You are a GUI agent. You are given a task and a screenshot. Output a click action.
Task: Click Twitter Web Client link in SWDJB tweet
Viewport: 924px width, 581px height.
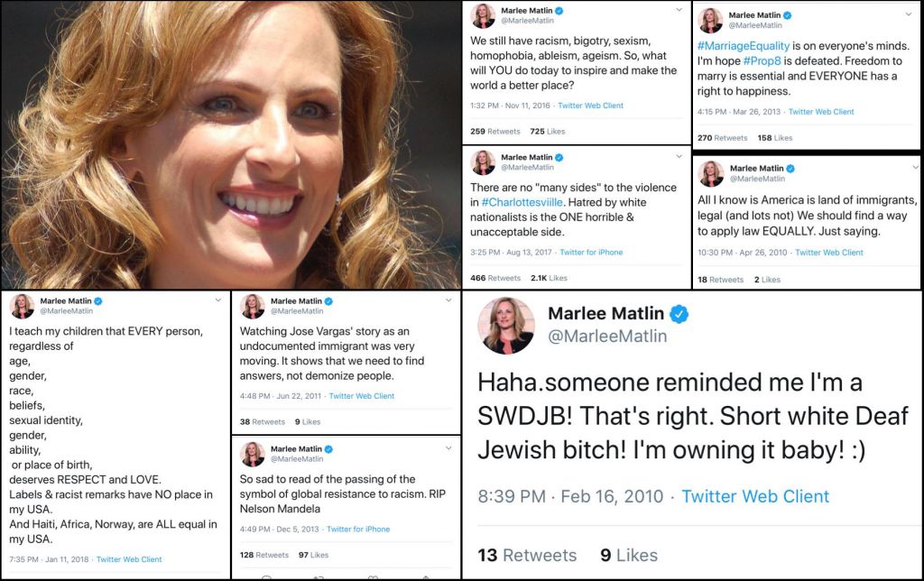click(755, 496)
